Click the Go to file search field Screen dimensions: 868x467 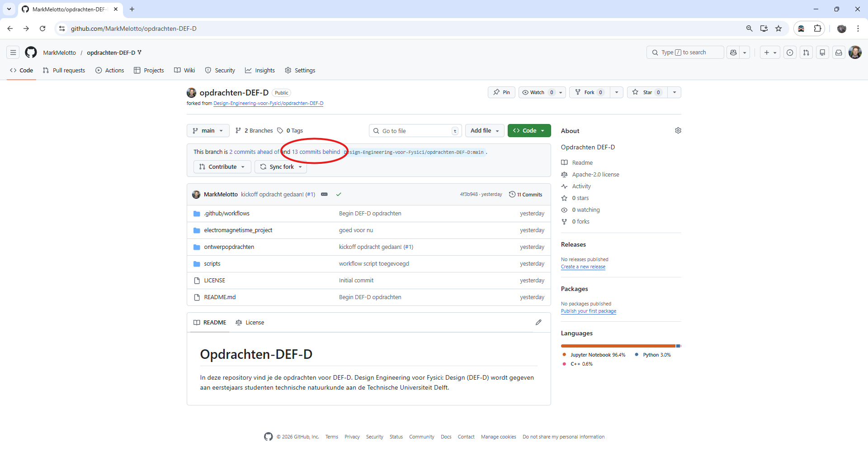point(415,130)
